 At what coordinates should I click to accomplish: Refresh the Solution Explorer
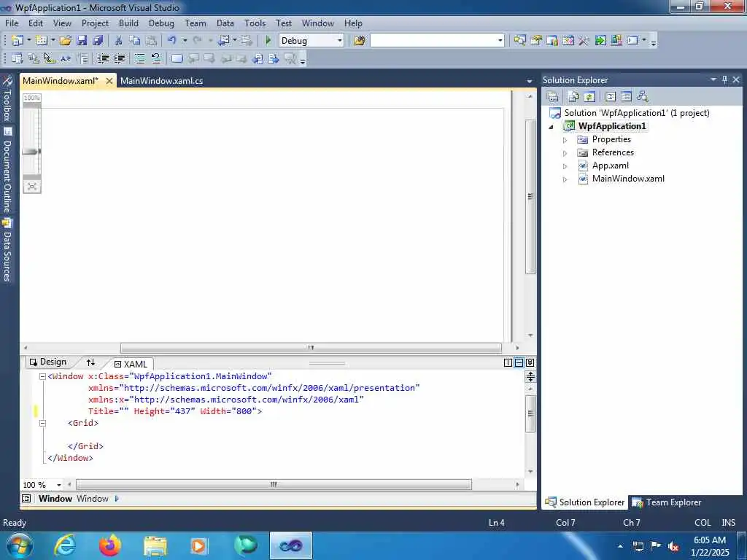(x=589, y=97)
